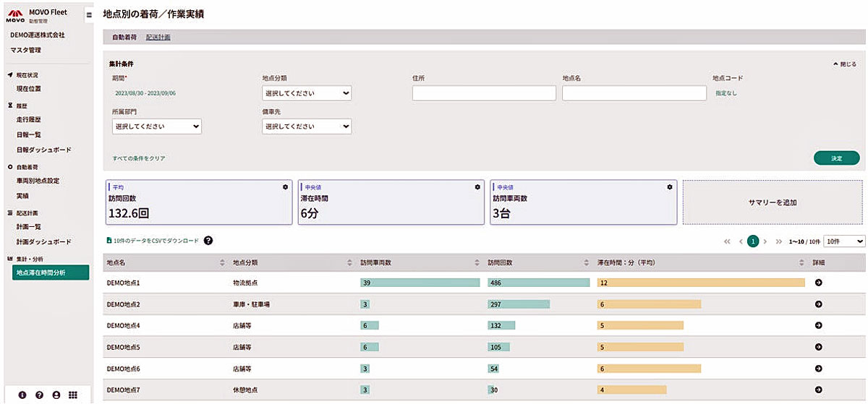Open 計画一覧 in the sidebar

pyautogui.click(x=29, y=226)
